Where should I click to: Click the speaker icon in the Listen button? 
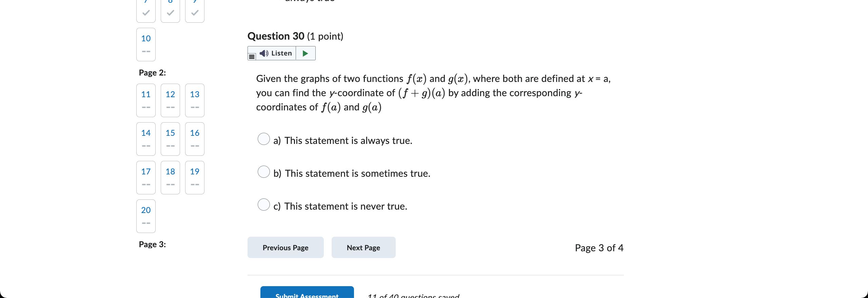click(264, 53)
